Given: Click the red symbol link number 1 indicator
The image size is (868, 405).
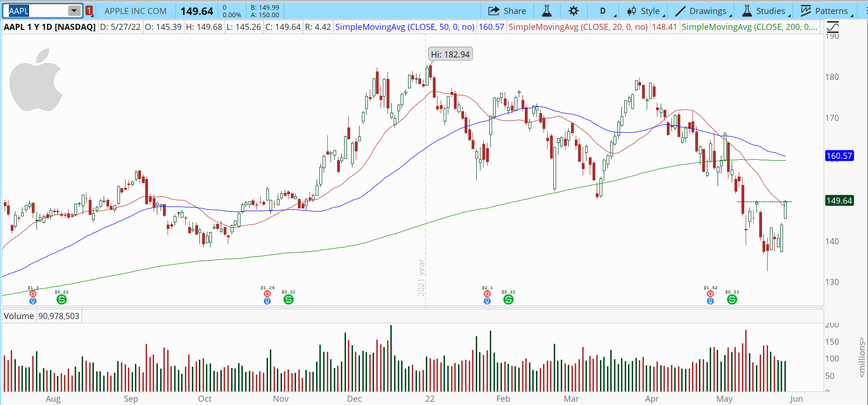Looking at the screenshot, I should coord(89,11).
